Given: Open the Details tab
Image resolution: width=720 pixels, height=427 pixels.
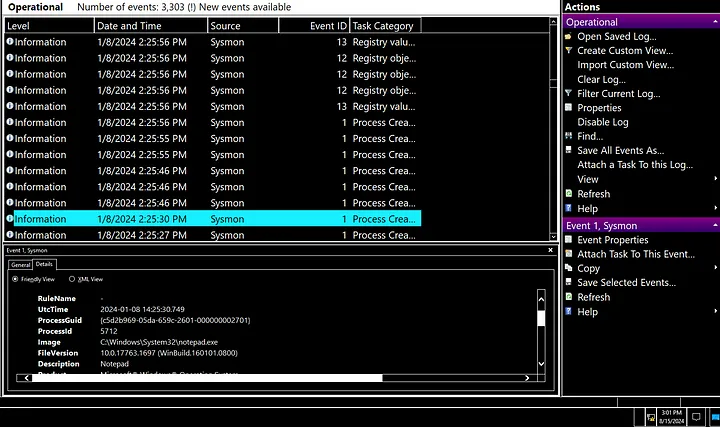Looking at the screenshot, I should [x=44, y=264].
